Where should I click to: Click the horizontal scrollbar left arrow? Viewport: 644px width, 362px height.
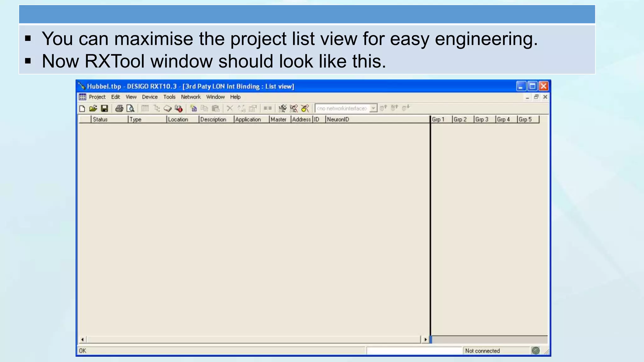click(82, 339)
